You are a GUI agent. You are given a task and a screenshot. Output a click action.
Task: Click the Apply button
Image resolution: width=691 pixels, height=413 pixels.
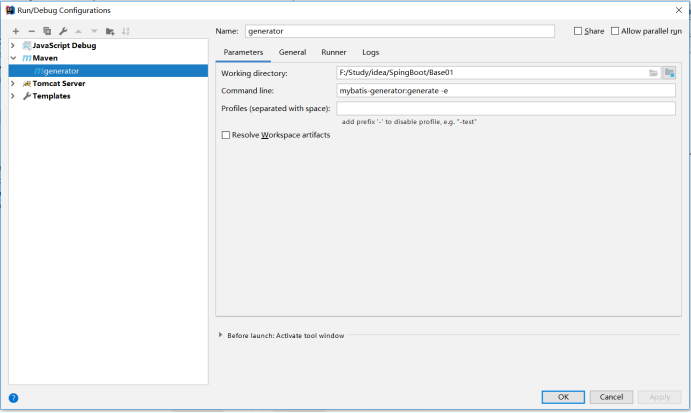pyautogui.click(x=660, y=397)
